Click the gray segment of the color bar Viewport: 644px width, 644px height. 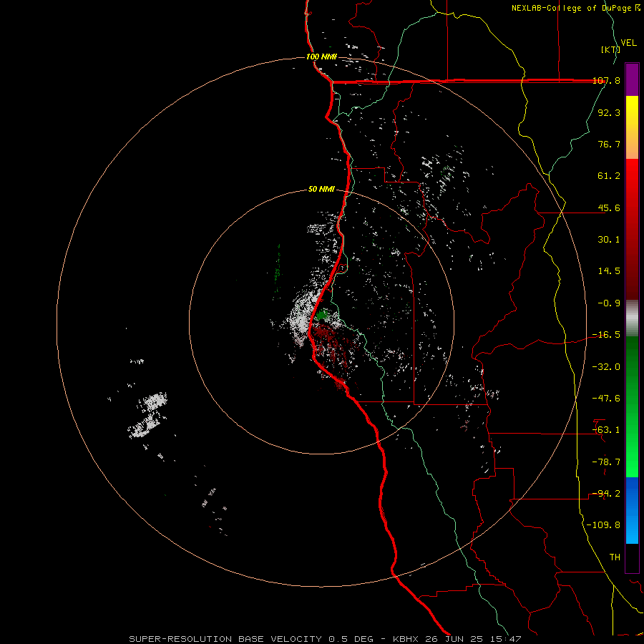pos(632,318)
